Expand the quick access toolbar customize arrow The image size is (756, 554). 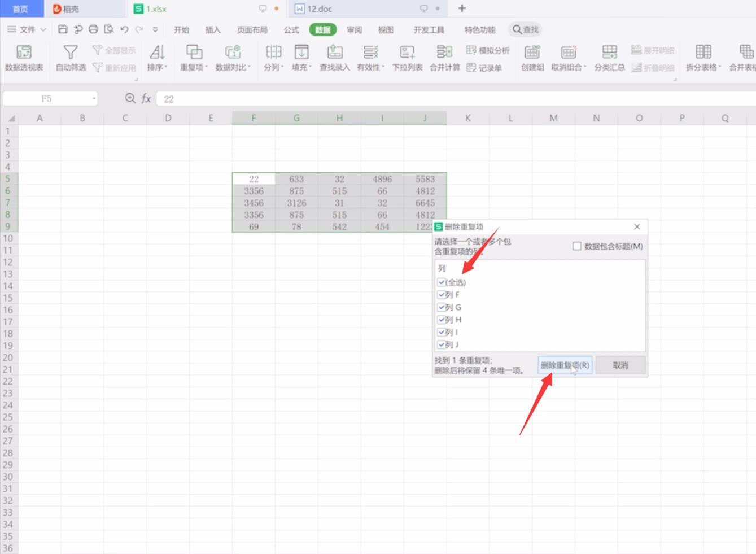coord(155,30)
